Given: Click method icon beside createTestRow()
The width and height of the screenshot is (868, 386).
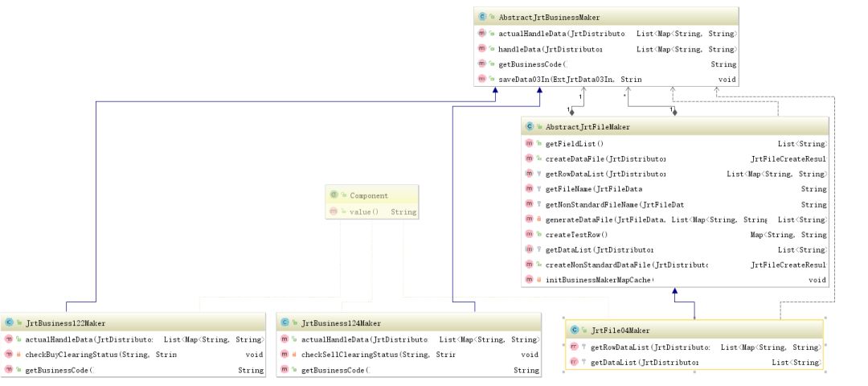Looking at the screenshot, I should click(529, 234).
